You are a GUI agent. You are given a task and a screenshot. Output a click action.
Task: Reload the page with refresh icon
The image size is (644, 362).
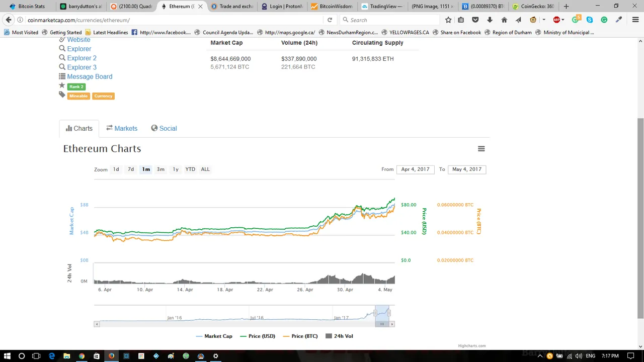[330, 20]
